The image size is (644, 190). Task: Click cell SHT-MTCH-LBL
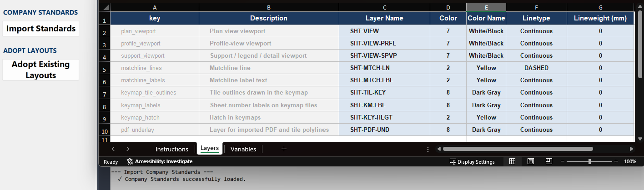(x=385, y=80)
